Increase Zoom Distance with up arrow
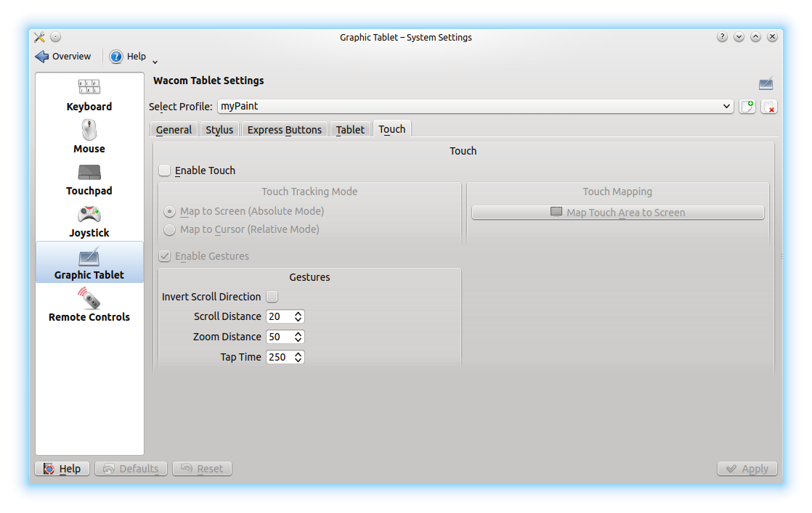 299,334
